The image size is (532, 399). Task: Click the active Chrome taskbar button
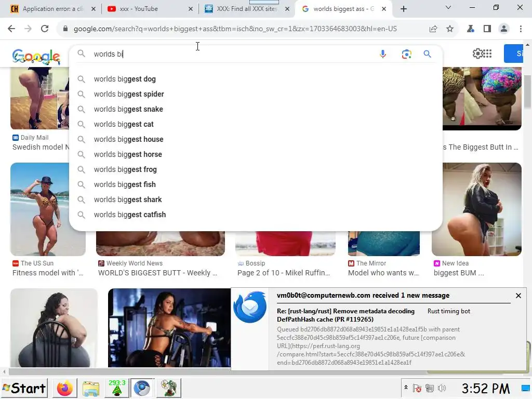pyautogui.click(x=142, y=388)
